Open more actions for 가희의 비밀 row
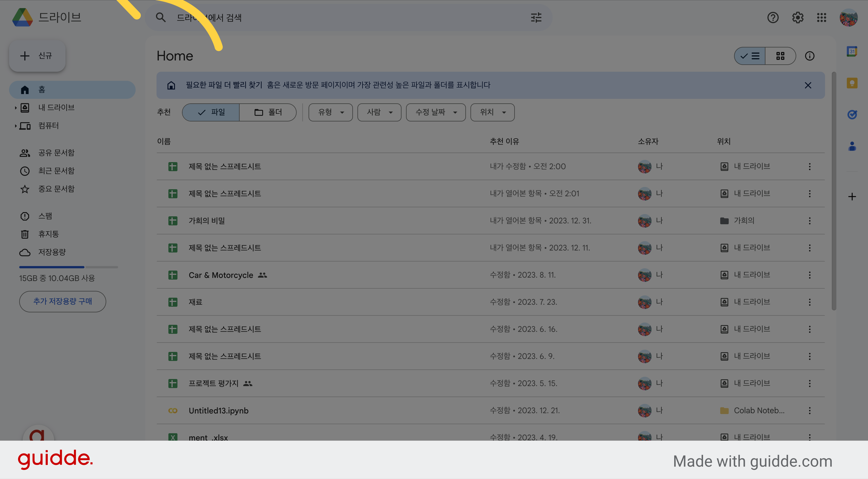 click(x=810, y=221)
